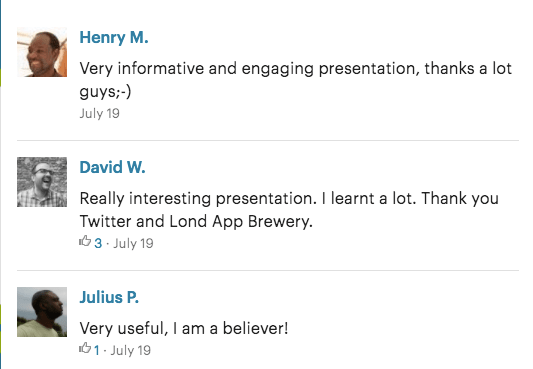The width and height of the screenshot is (533, 369).
Task: View the 1 like on Julius's comment
Action: click(x=97, y=350)
